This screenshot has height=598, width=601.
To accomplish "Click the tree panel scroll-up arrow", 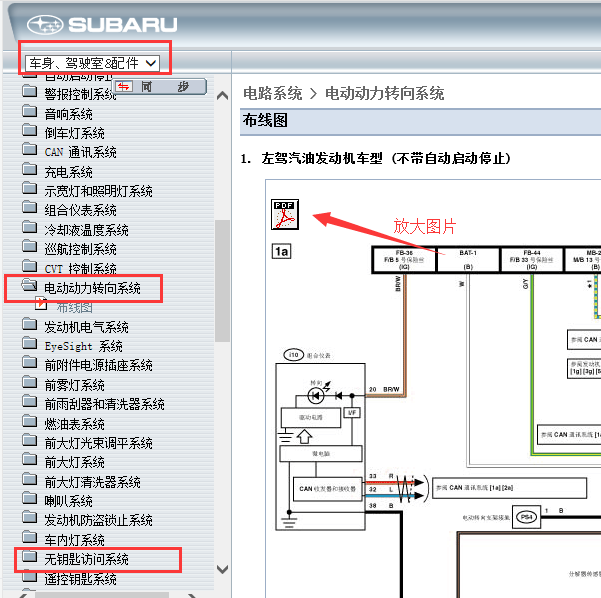I will [222, 95].
